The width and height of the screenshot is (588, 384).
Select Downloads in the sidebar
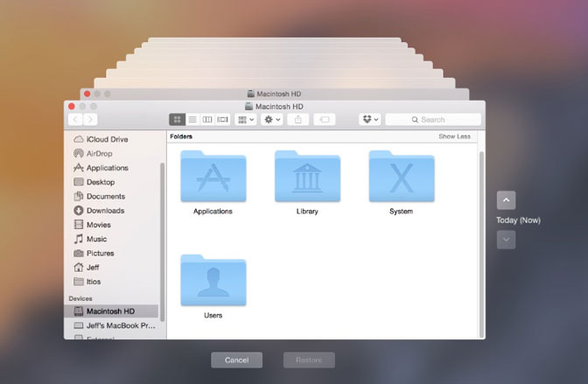tap(111, 211)
